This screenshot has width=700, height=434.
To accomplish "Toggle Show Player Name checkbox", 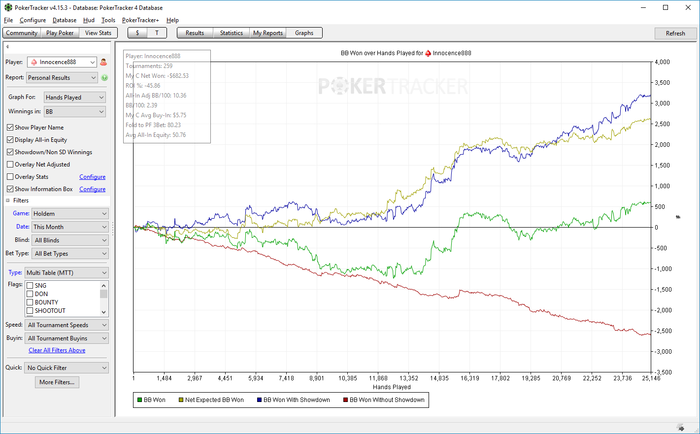I will coord(10,127).
